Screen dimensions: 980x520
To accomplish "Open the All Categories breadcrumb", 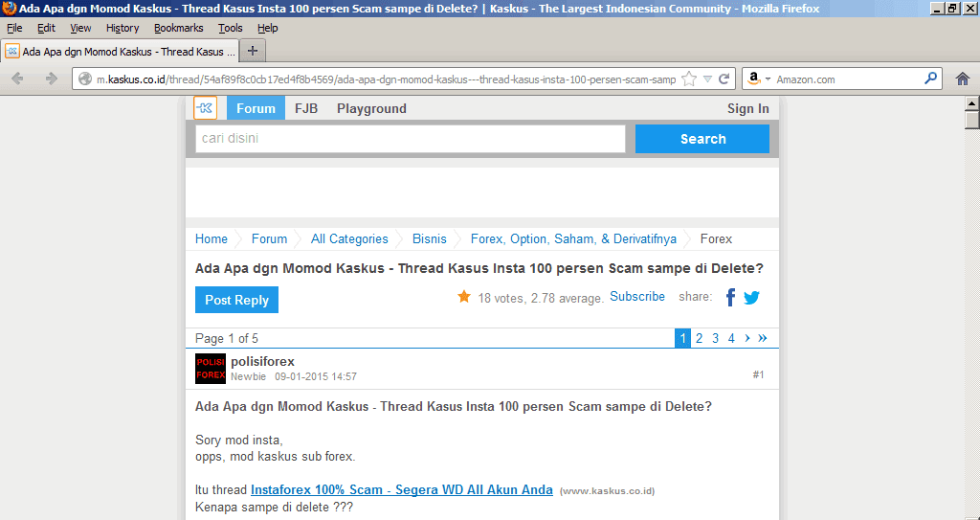I will (349, 239).
